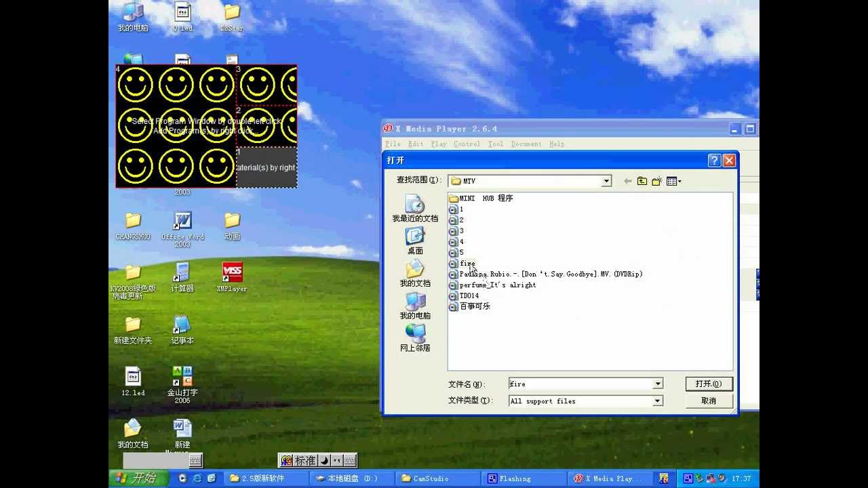Image resolution: width=868 pixels, height=488 pixels.
Task: Click program window 1 gray area
Action: [x=267, y=167]
